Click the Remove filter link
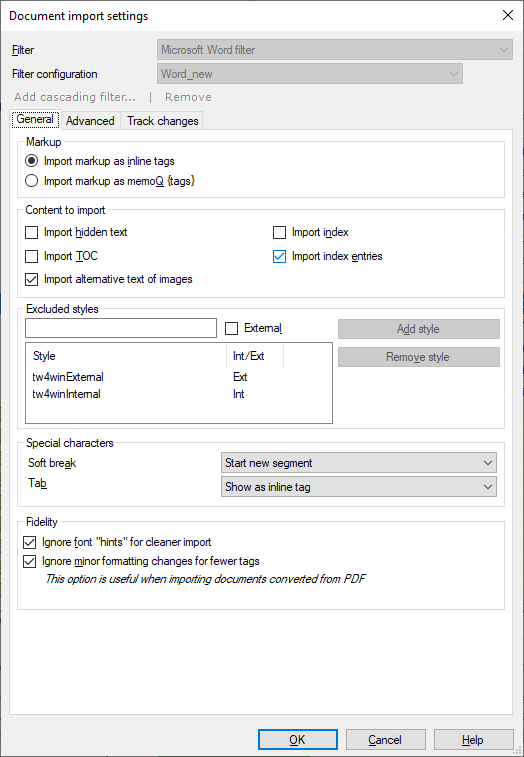 (x=188, y=97)
